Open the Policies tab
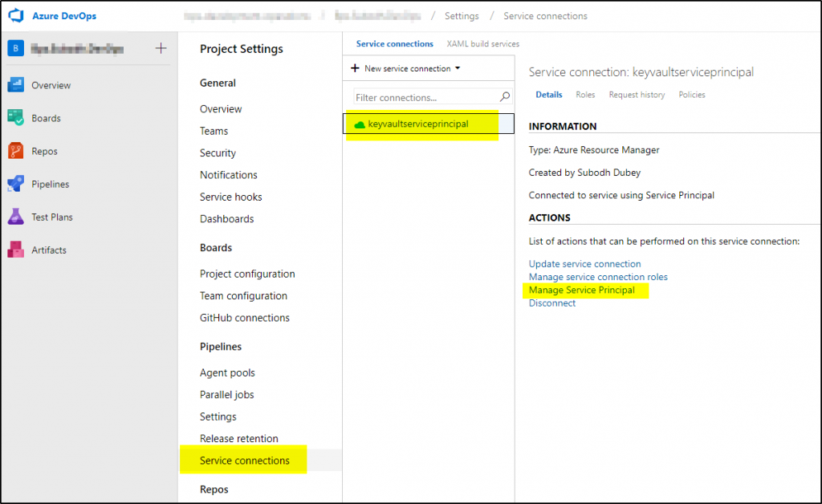This screenshot has width=822, height=504. [x=691, y=95]
